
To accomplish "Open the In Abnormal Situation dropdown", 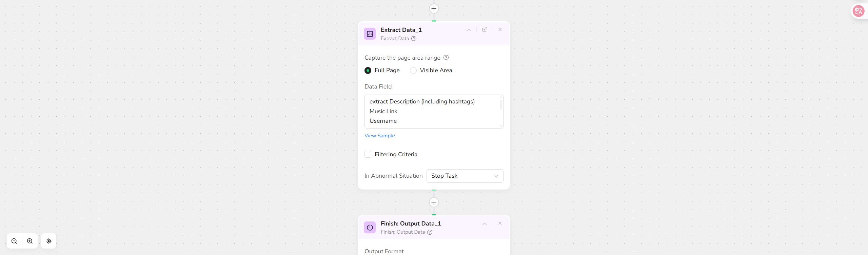I will (465, 176).
